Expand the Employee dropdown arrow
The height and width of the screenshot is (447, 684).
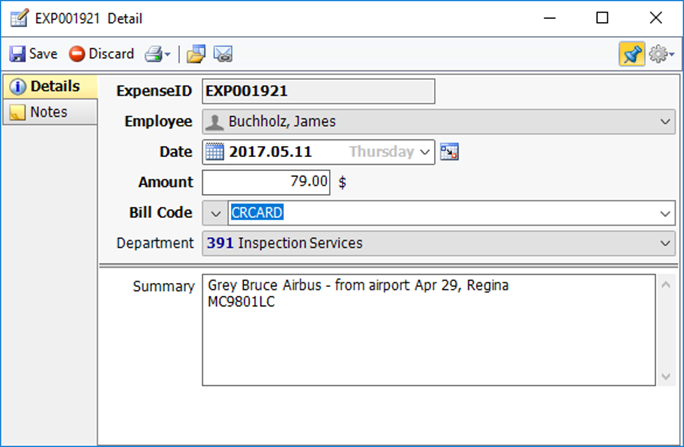pos(665,122)
